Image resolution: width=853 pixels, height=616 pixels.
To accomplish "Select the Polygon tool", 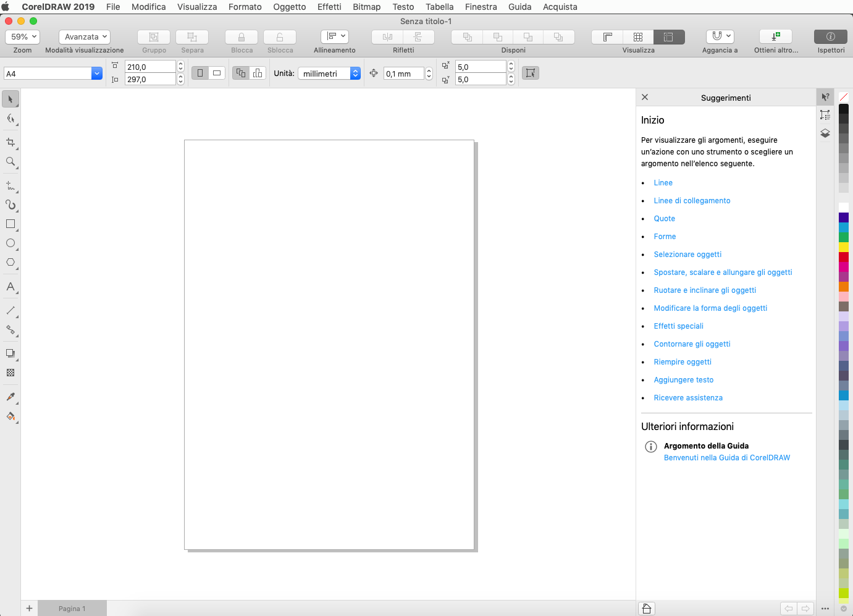I will click(x=11, y=262).
